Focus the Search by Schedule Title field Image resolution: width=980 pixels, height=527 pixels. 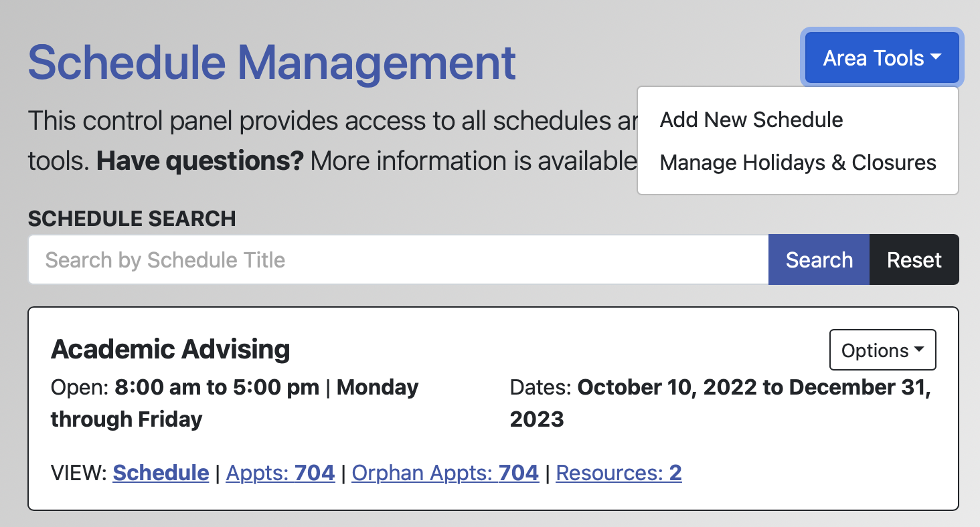[398, 259]
